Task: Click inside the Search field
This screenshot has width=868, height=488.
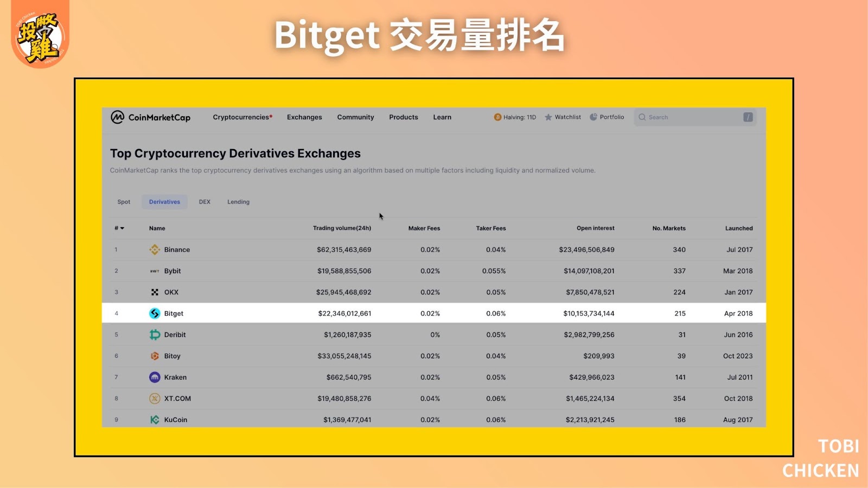Action: 695,117
